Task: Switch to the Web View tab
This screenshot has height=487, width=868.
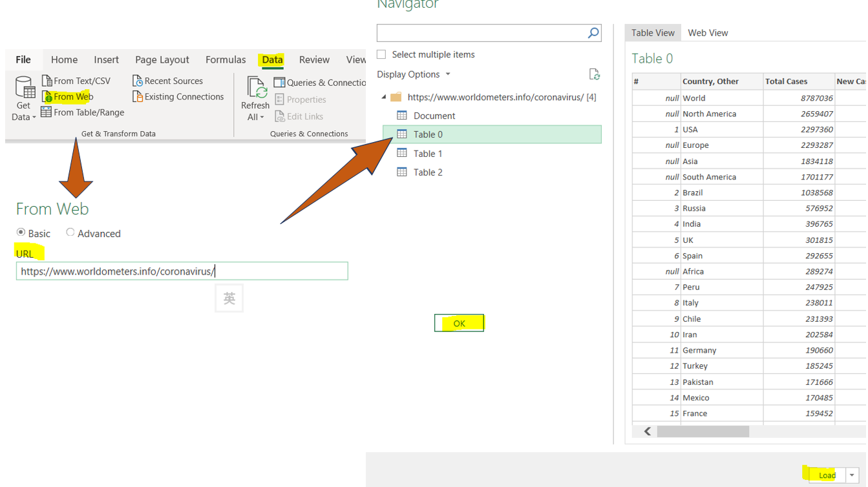Action: [x=708, y=33]
